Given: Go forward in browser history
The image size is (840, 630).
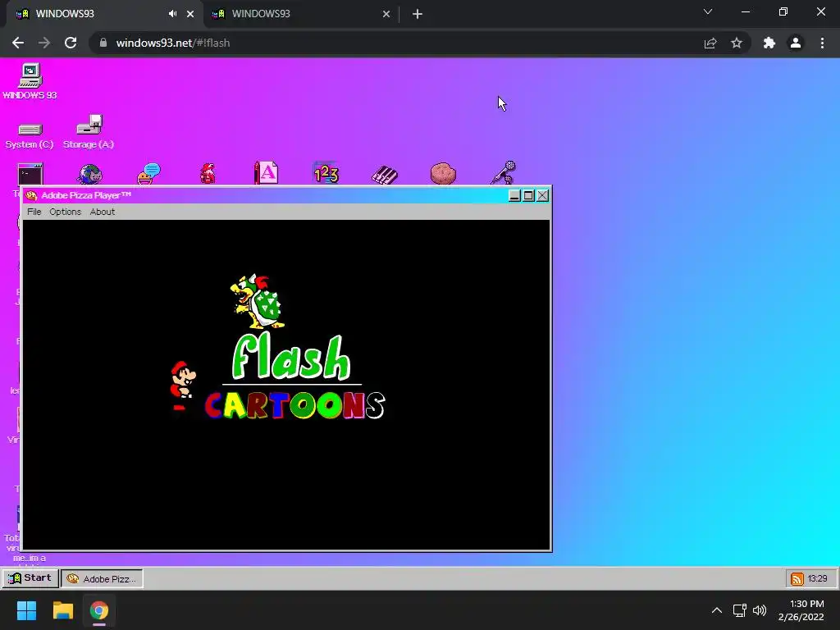Looking at the screenshot, I should pos(44,43).
